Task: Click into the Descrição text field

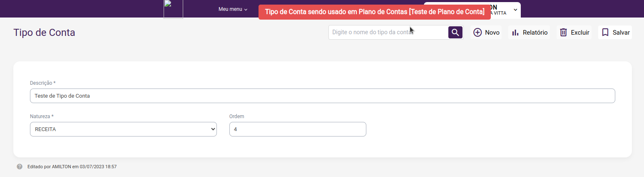Action: click(322, 96)
